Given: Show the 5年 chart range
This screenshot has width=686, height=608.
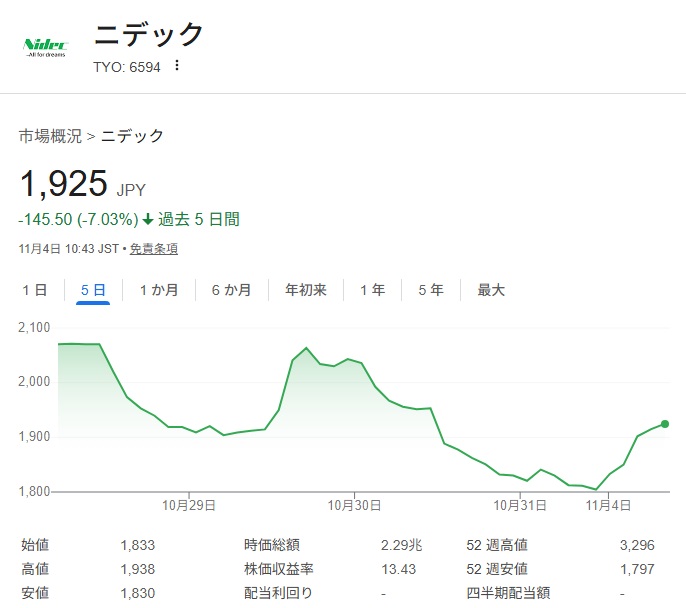Looking at the screenshot, I should pos(431,290).
